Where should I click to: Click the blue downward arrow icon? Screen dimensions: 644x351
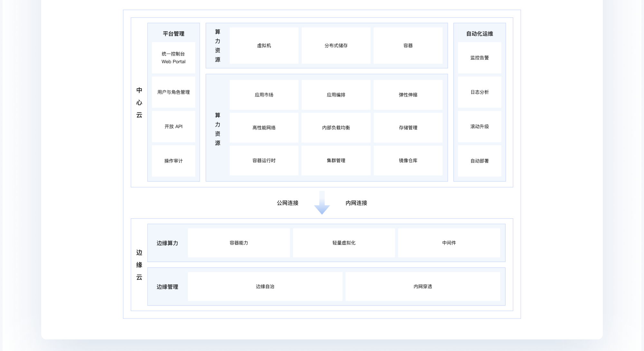(322, 204)
